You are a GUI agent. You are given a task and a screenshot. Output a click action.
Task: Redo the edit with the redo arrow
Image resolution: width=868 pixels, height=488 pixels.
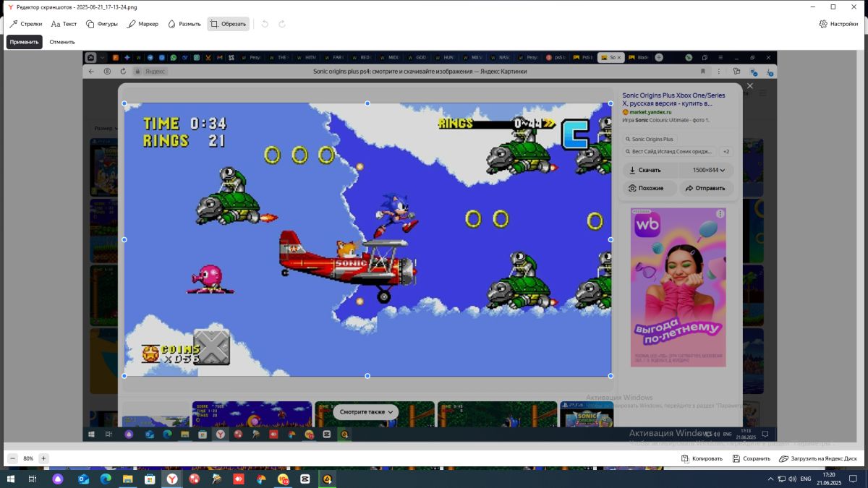[282, 24]
